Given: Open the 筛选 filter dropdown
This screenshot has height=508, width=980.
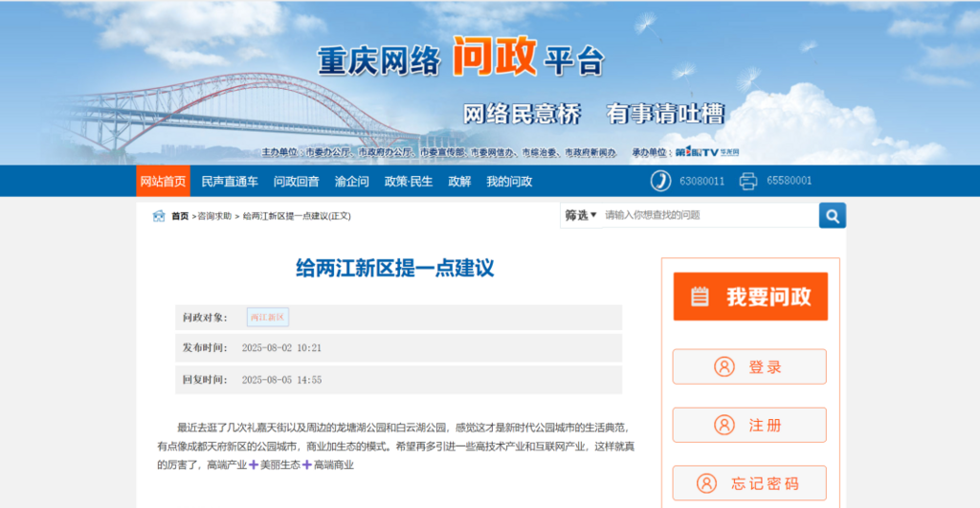Looking at the screenshot, I should pyautogui.click(x=580, y=215).
